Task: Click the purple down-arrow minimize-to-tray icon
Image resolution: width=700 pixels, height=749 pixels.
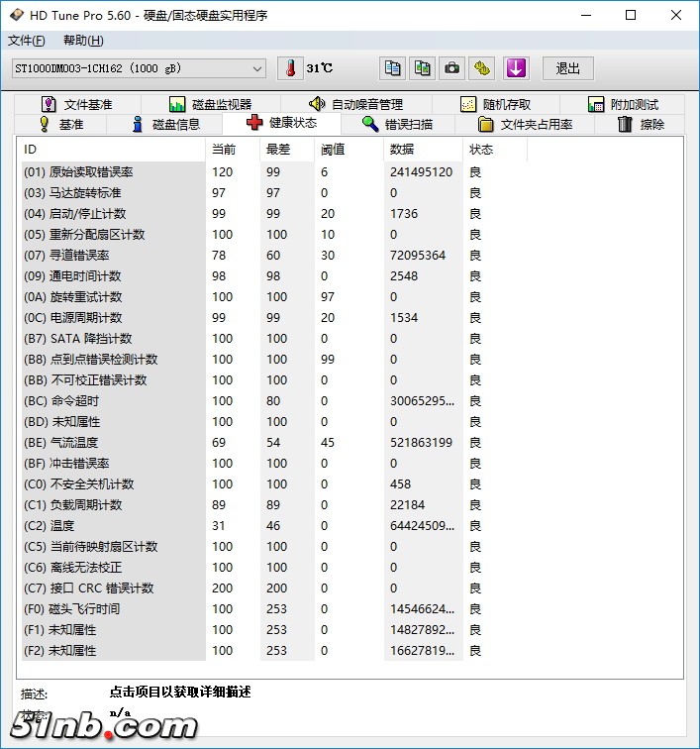Action: click(516, 68)
